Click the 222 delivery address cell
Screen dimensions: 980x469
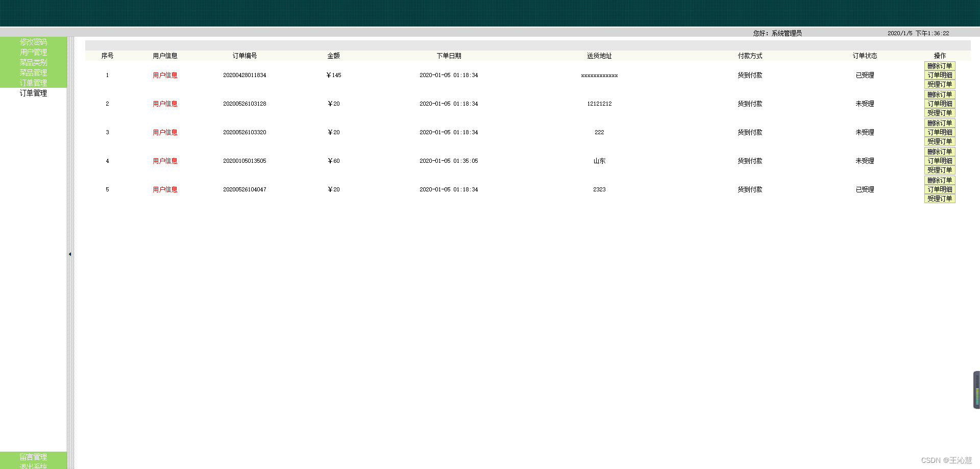pos(599,132)
